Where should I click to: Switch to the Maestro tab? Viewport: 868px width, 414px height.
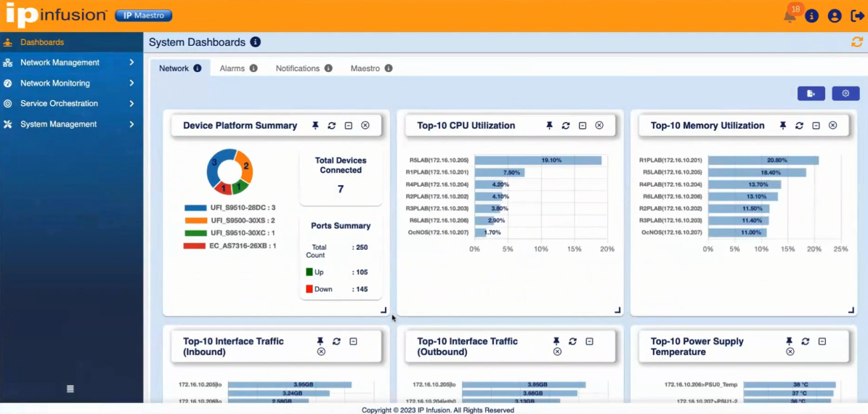[x=371, y=68]
